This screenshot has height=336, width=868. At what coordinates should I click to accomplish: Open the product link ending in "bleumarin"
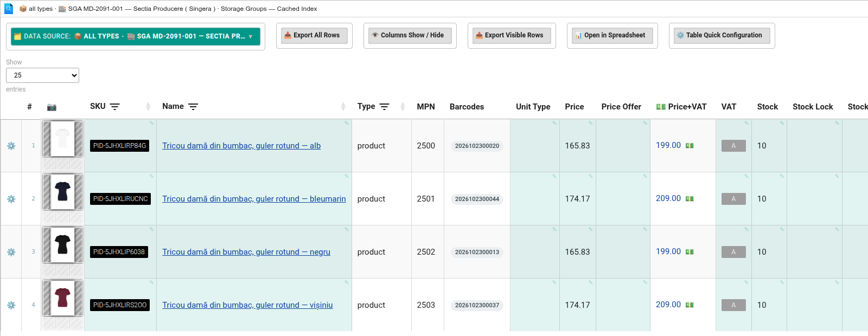click(x=254, y=199)
